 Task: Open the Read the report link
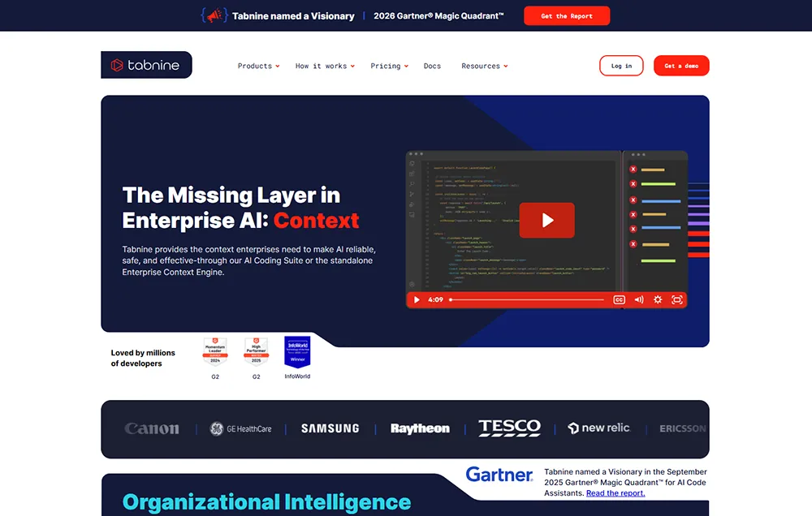615,493
